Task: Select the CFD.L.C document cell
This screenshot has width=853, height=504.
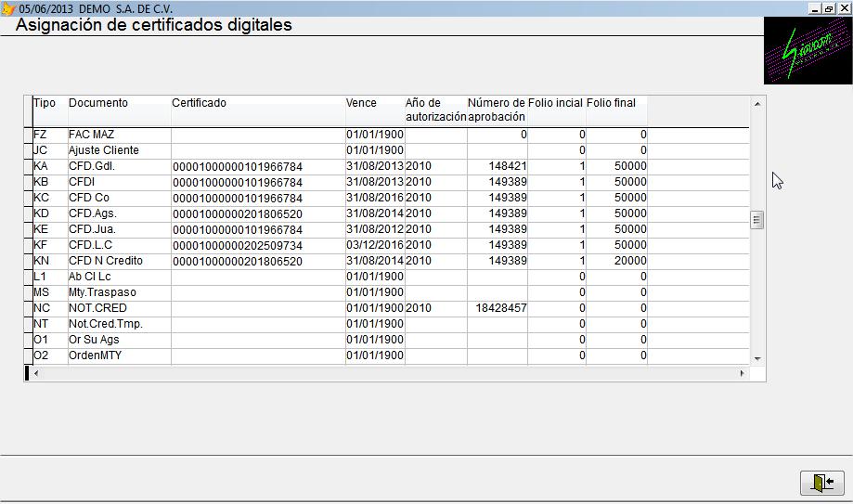Action: [119, 245]
